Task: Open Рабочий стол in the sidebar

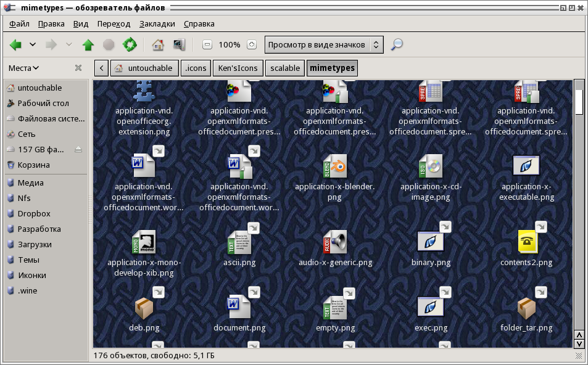Action: tap(46, 104)
